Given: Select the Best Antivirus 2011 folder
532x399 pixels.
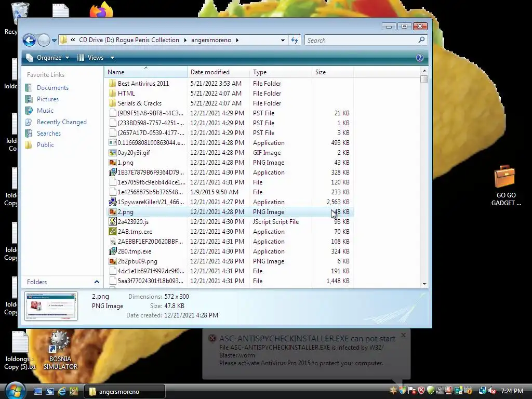Looking at the screenshot, I should tap(143, 84).
